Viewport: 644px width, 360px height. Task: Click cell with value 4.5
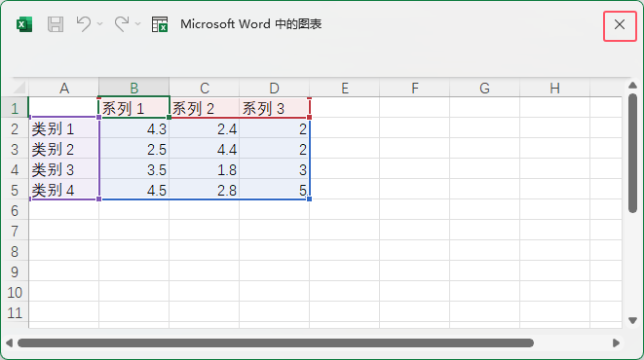pos(133,190)
